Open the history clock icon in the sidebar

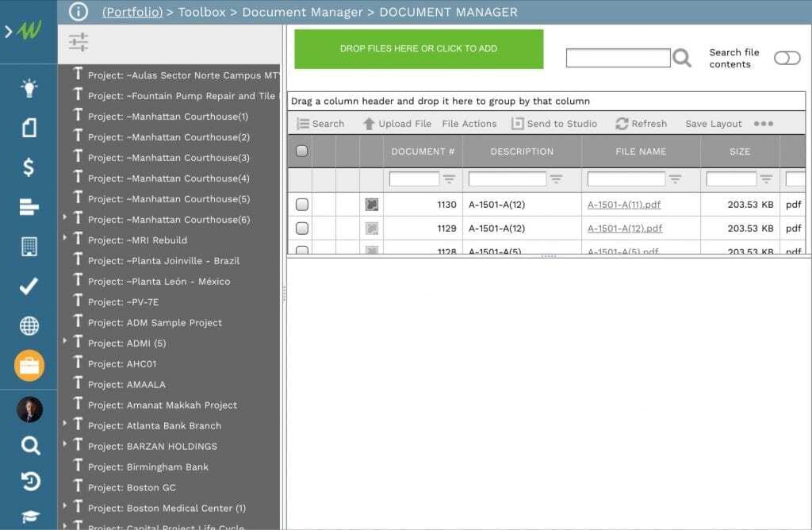pos(31,482)
